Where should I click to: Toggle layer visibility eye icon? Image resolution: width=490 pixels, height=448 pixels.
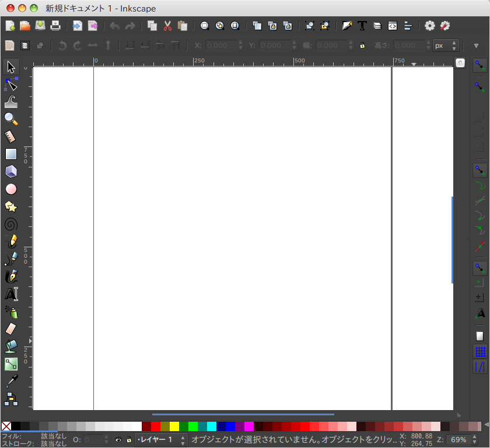118,440
